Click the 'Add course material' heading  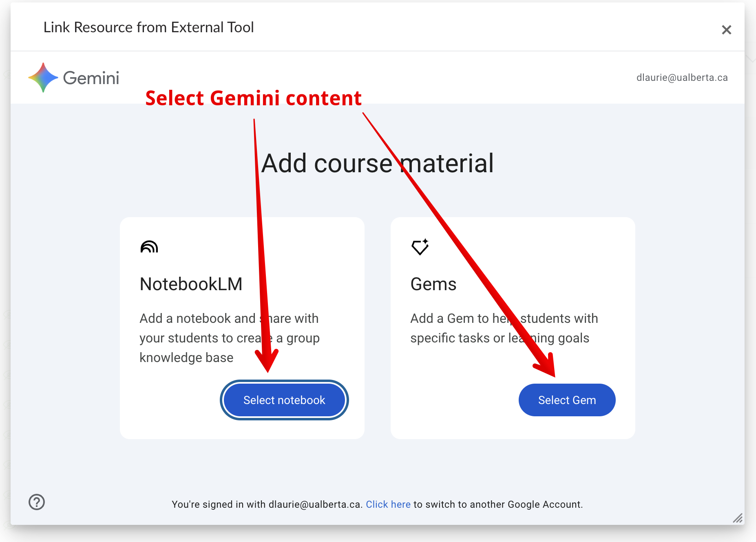(x=377, y=163)
